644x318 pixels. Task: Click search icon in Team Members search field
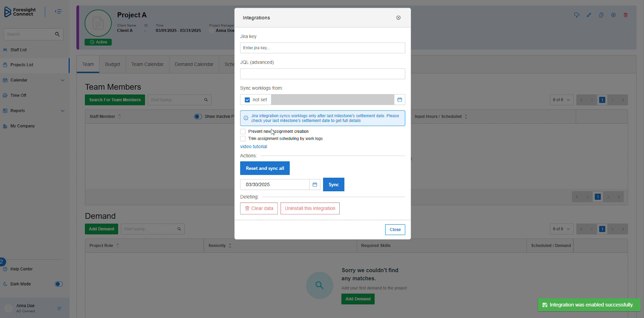[206, 100]
